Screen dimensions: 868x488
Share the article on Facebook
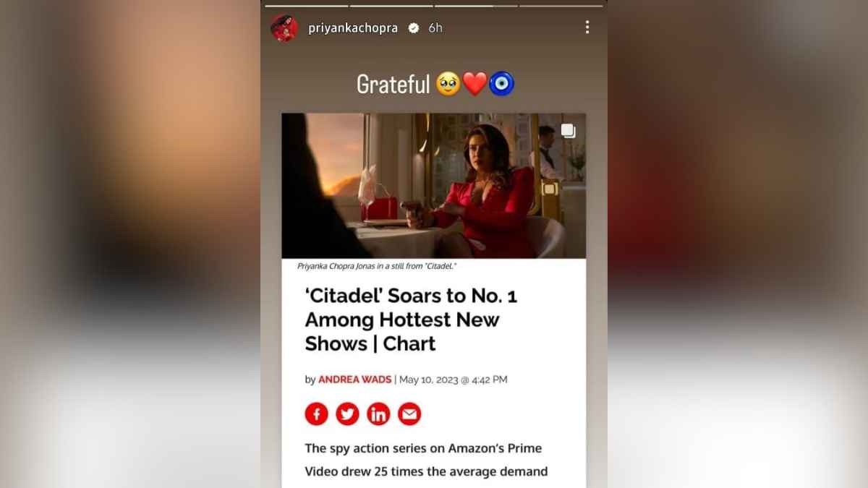point(316,414)
